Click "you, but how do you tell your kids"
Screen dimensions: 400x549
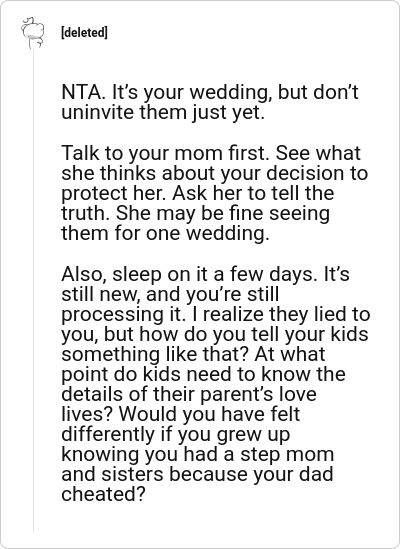(215, 334)
